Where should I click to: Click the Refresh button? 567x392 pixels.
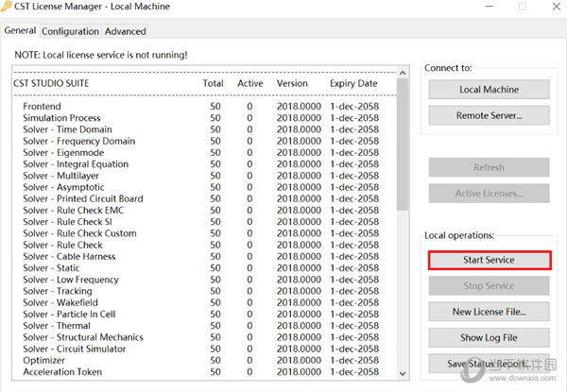(489, 167)
